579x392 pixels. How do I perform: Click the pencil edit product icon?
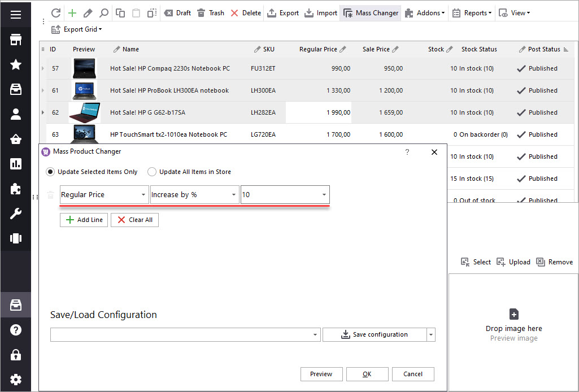[x=88, y=13]
